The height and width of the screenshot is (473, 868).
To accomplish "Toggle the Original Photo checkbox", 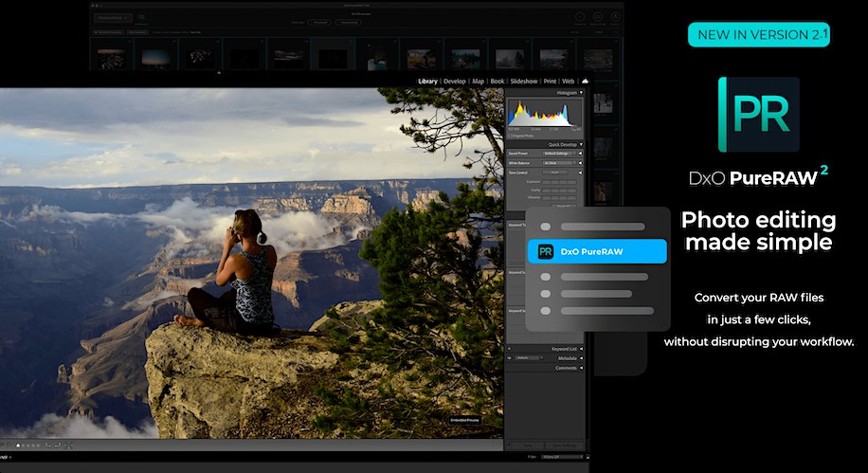I will point(511,136).
